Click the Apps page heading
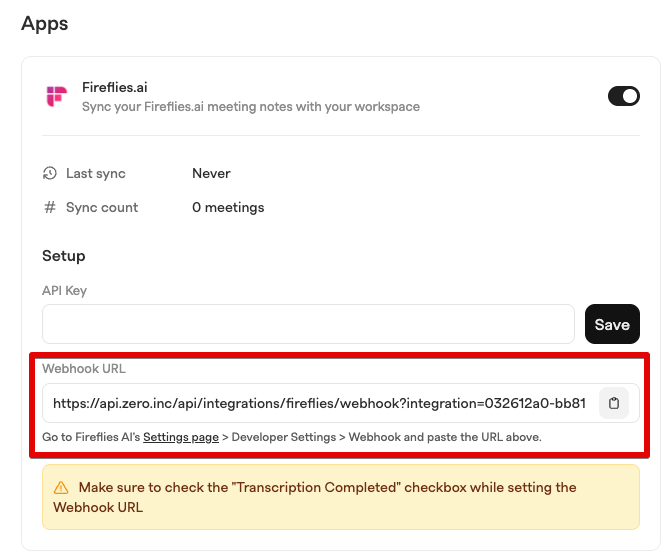 45,23
